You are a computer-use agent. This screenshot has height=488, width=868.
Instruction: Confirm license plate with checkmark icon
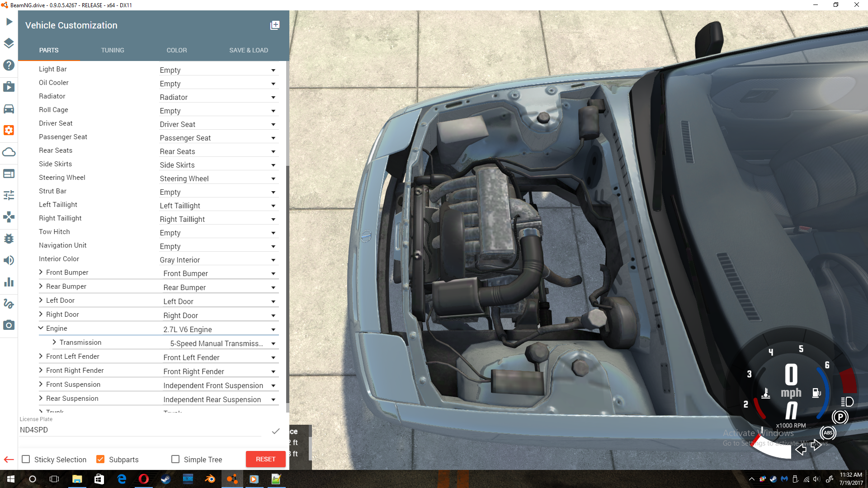click(276, 431)
